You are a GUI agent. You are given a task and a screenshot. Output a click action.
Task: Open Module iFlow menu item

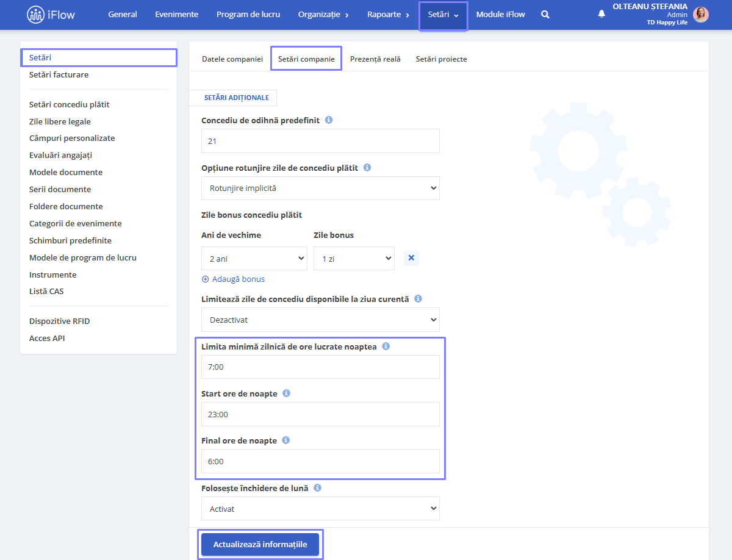click(500, 15)
